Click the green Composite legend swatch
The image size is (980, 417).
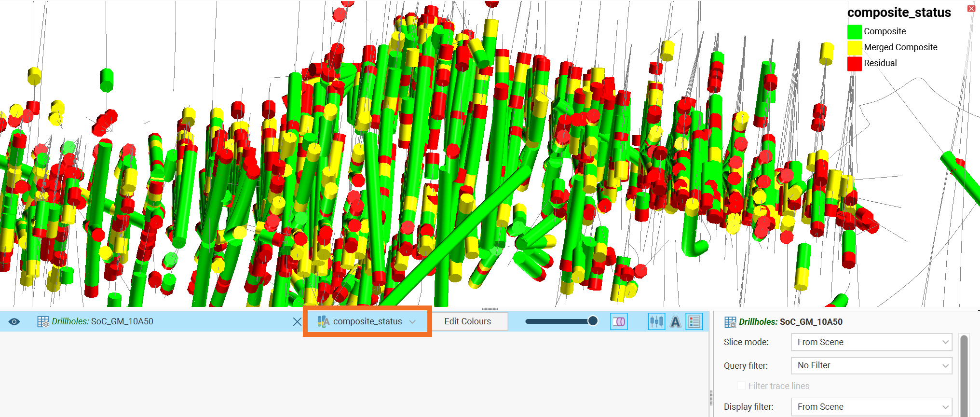click(x=854, y=31)
